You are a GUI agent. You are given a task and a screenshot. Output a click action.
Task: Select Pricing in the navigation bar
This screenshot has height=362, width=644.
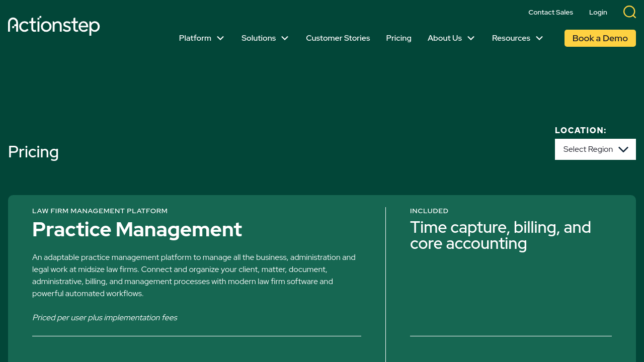pos(398,38)
